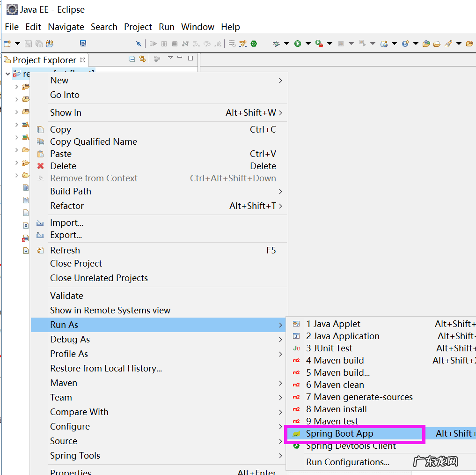
Task: Open the Window menu in menu bar
Action: pos(198,27)
